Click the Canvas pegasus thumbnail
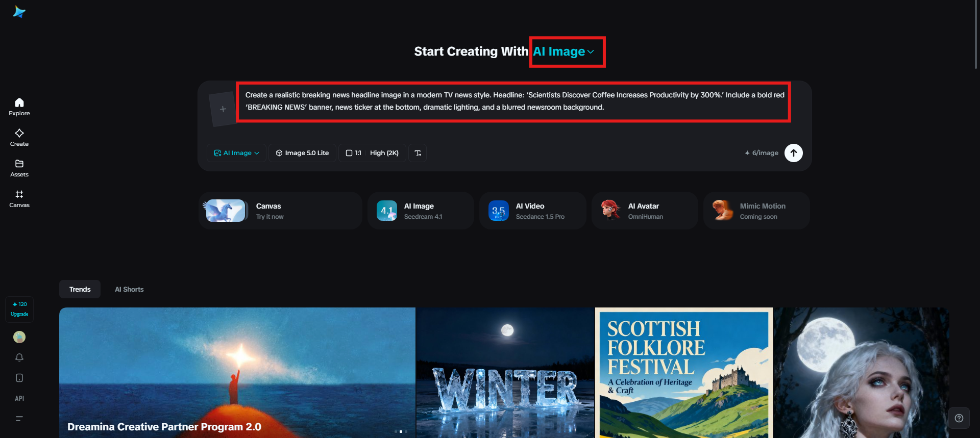This screenshot has height=438, width=980. coord(225,211)
